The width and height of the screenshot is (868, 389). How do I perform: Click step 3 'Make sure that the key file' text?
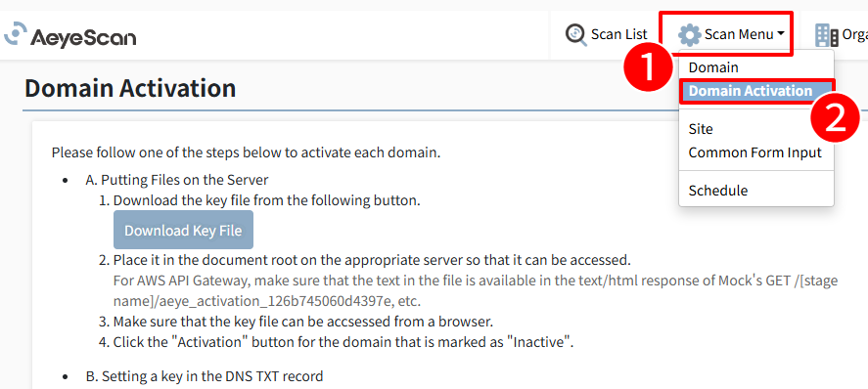[x=303, y=322]
